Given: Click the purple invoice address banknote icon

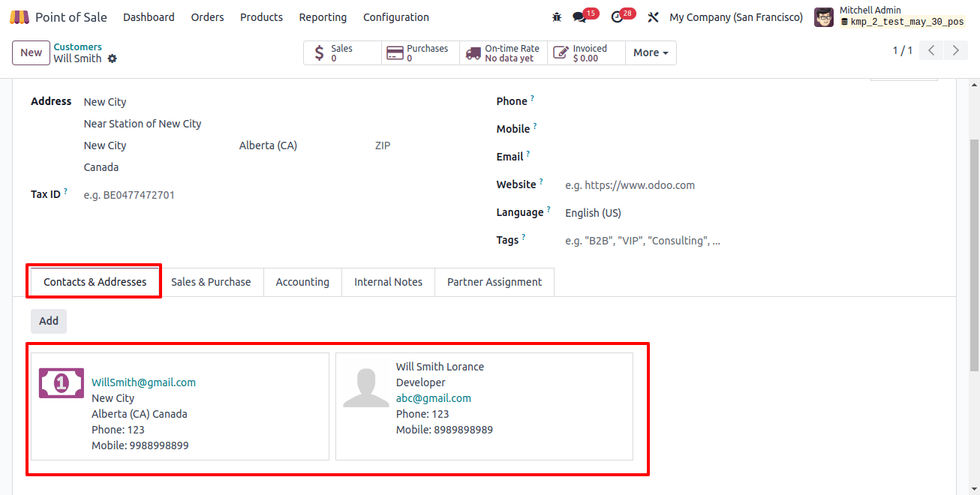Looking at the screenshot, I should coord(62,383).
